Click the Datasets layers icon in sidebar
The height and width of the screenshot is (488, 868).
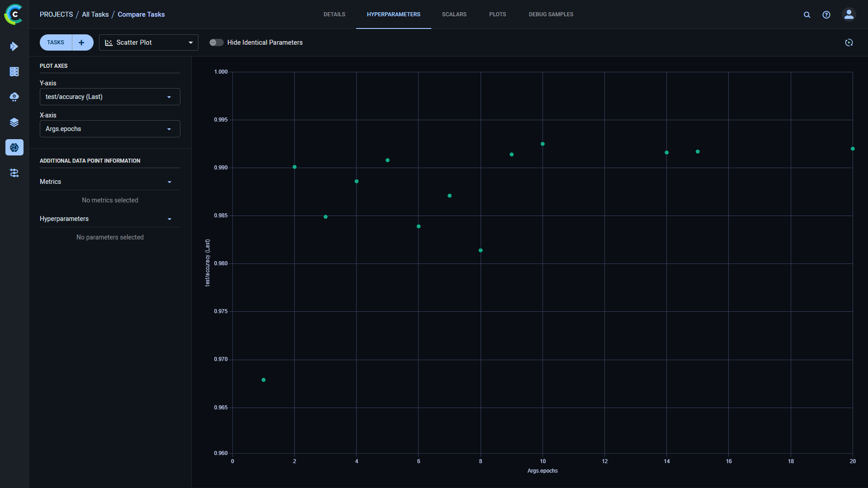[x=14, y=122]
